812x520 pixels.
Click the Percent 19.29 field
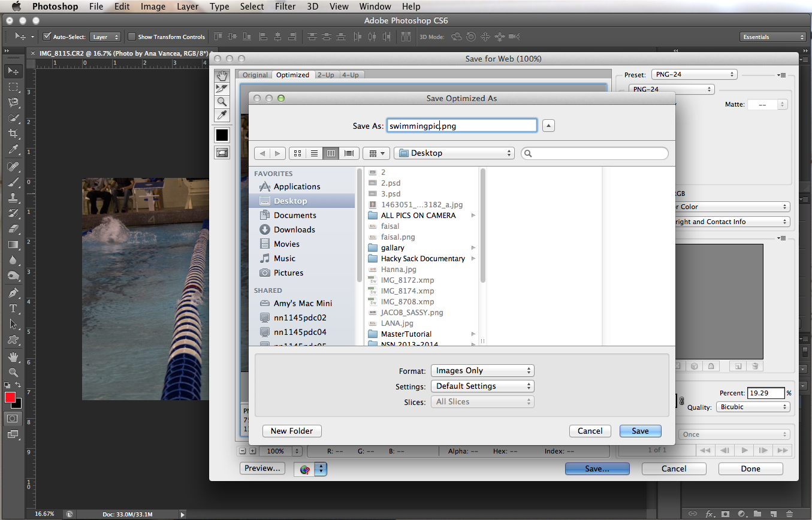766,393
